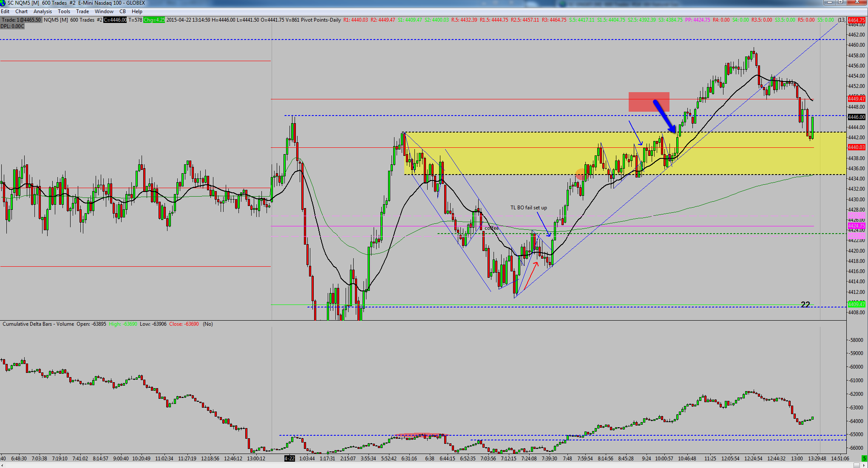Click the '4430.00' price scale value
Viewport: 868px width, 468px height.
click(x=857, y=199)
